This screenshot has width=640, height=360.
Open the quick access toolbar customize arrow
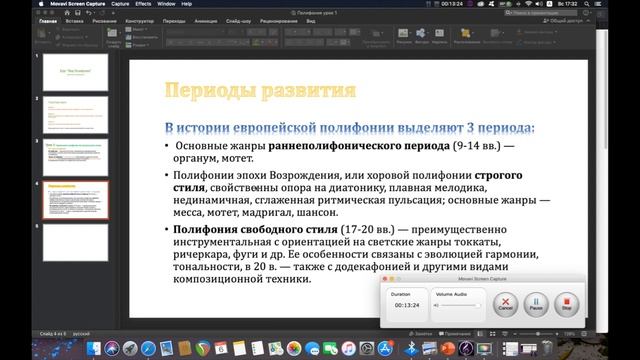[113, 13]
